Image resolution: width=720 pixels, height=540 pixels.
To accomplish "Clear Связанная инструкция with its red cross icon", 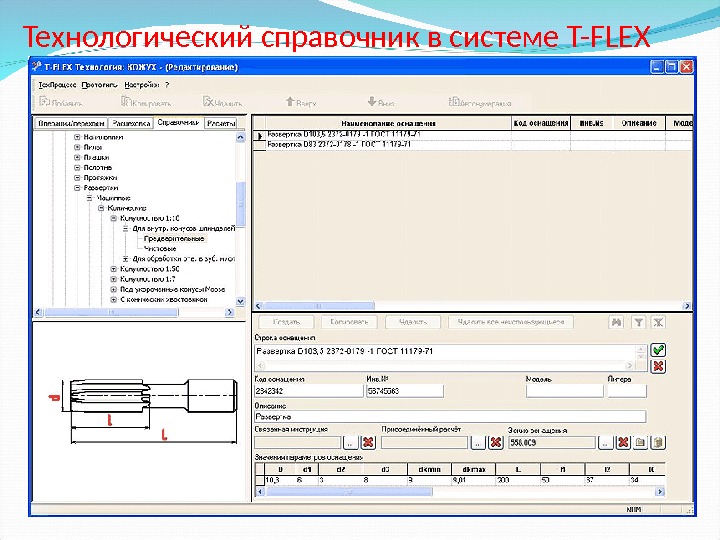I will tap(368, 443).
